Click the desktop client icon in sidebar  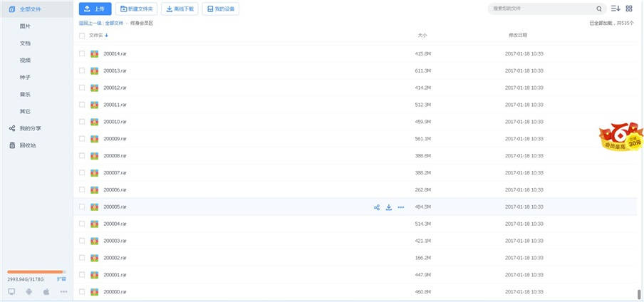[x=11, y=291]
